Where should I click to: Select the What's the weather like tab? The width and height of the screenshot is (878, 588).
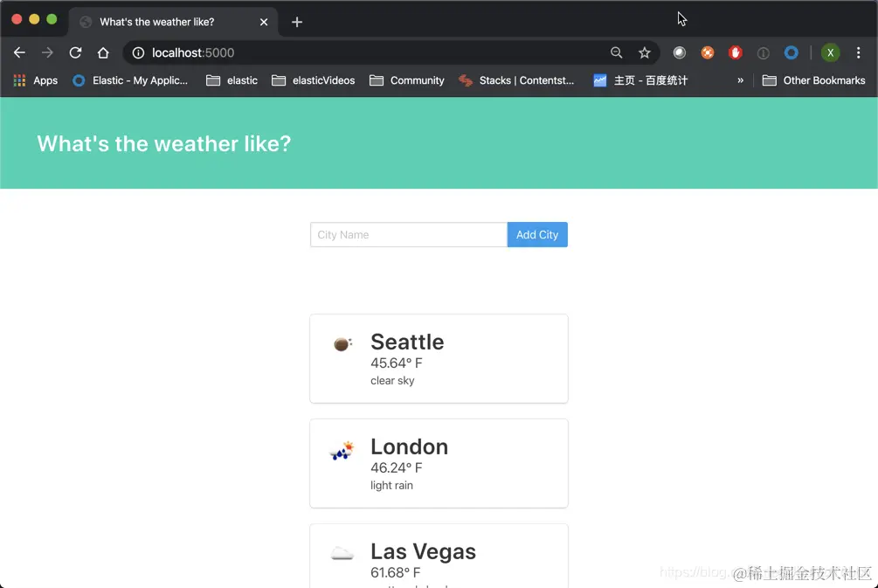pos(174,22)
